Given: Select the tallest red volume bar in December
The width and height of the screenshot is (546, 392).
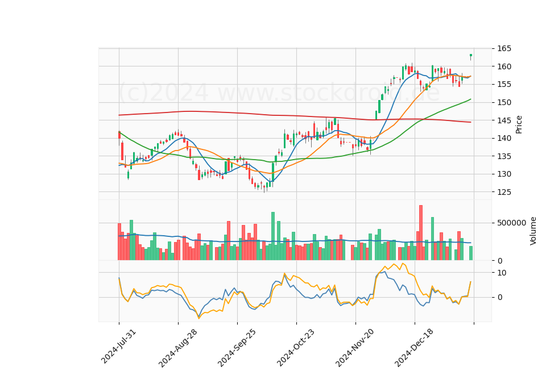Looking at the screenshot, I should pos(421,233).
